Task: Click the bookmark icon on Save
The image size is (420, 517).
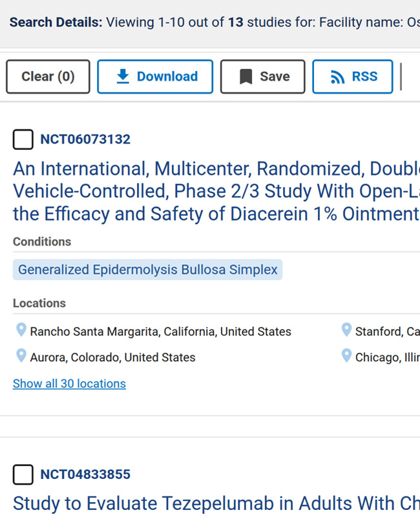Action: pos(246,76)
